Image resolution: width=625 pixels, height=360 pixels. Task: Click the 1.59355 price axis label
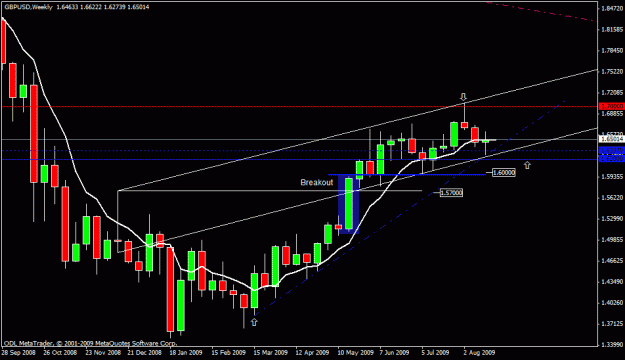pyautogui.click(x=613, y=177)
